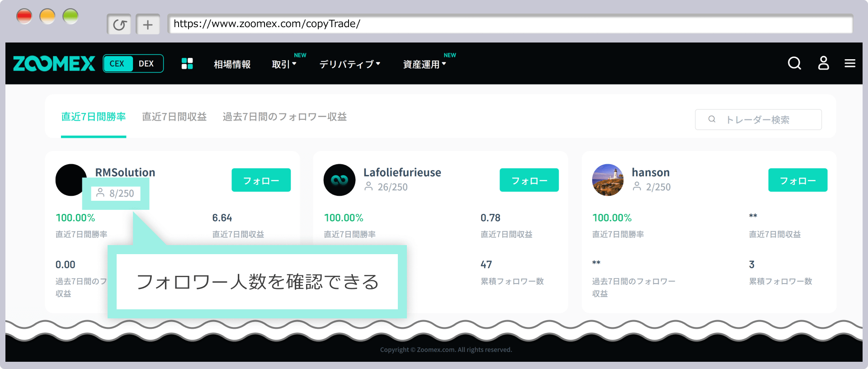Viewport: 868px width, 369px height.
Task: Click the ZOOMEX logo
Action: [x=54, y=64]
